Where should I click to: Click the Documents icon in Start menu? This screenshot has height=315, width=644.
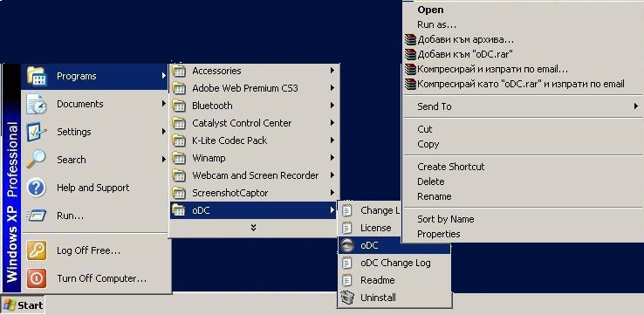[37, 104]
